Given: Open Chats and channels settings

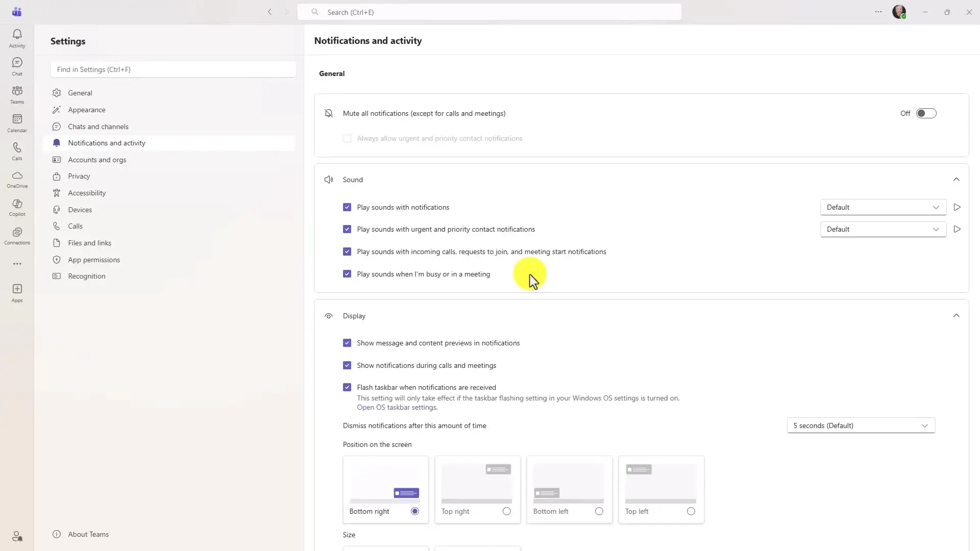Looking at the screenshot, I should tap(169, 127).
